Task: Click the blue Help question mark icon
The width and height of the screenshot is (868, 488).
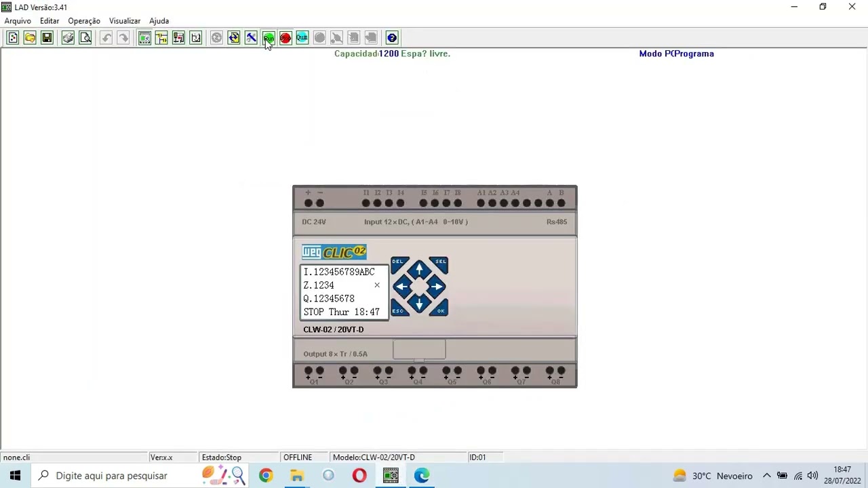Action: pos(392,38)
